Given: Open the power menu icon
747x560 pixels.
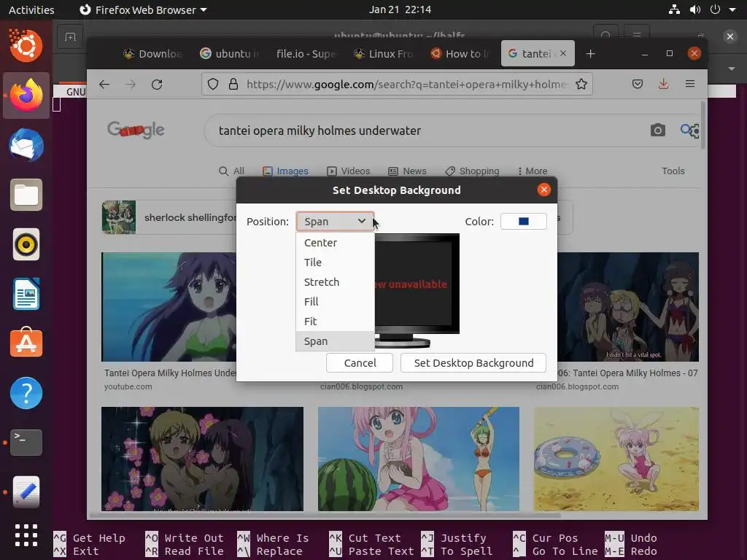Looking at the screenshot, I should tap(715, 9).
